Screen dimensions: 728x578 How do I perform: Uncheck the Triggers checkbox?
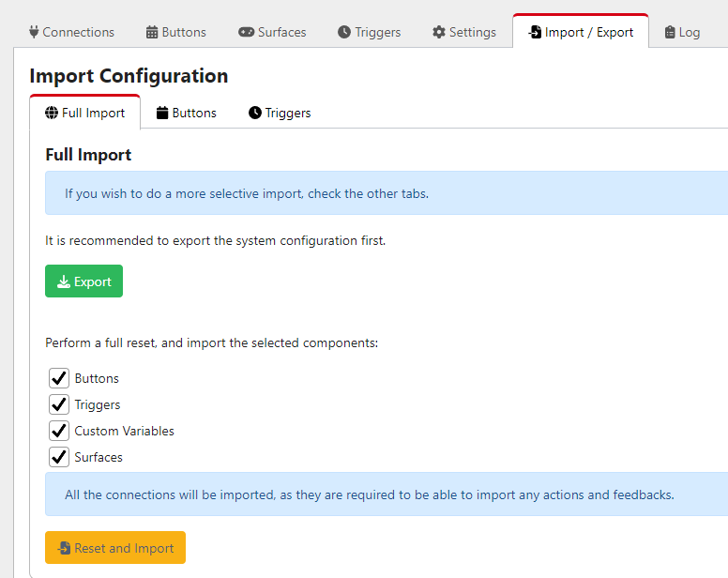click(x=59, y=404)
